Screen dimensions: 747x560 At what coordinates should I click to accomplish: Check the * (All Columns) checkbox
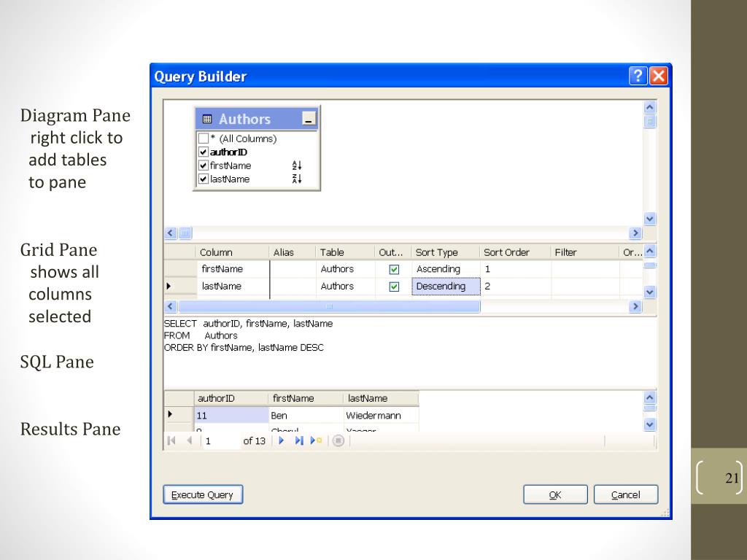coord(204,139)
